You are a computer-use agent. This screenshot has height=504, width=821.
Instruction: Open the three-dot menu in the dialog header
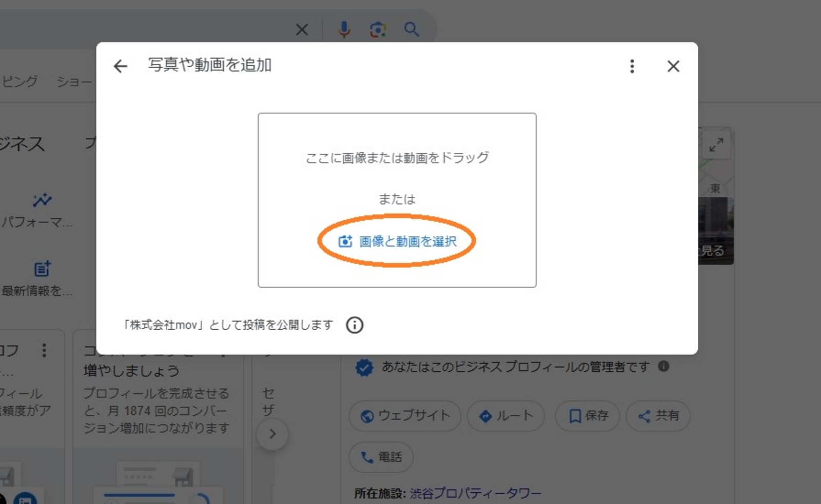(632, 66)
